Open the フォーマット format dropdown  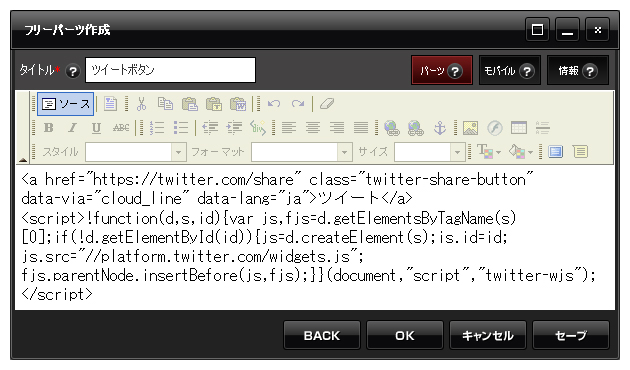pos(302,152)
